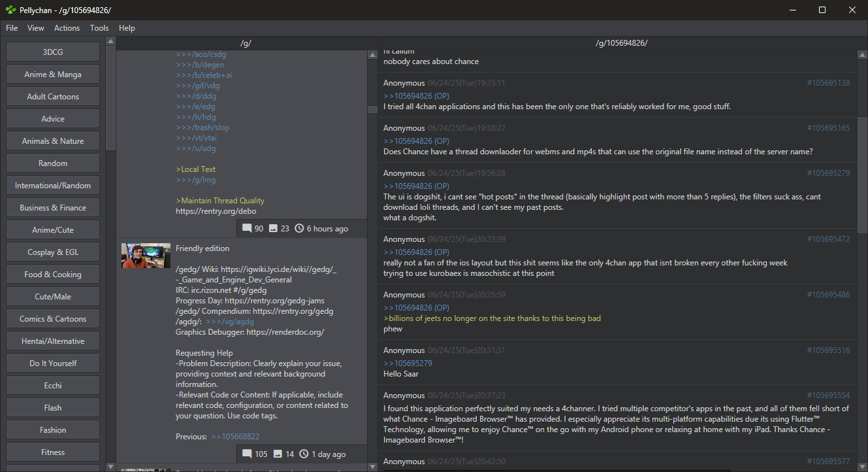
Task: Open the Do It Yourself board
Action: 53,363
